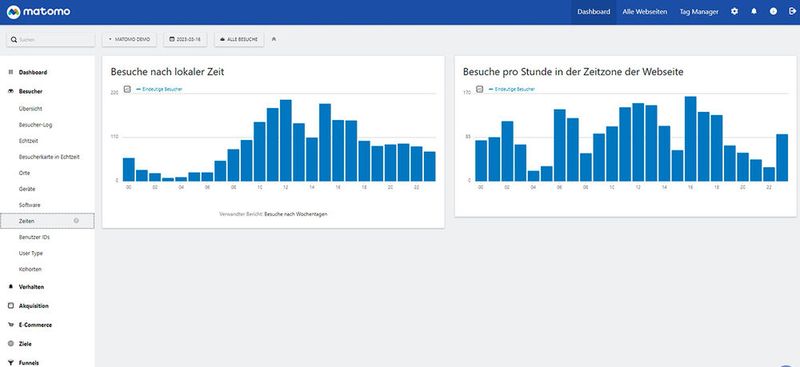Open metric picker icon in lokaler Zeit chart
Screen dimensions: 800x367
pyautogui.click(x=128, y=89)
